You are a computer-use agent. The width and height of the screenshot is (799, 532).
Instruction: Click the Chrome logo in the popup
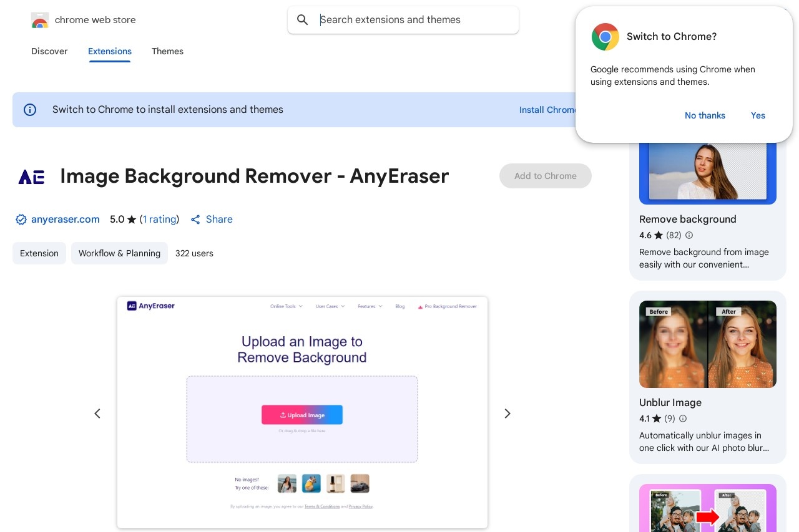pyautogui.click(x=605, y=37)
